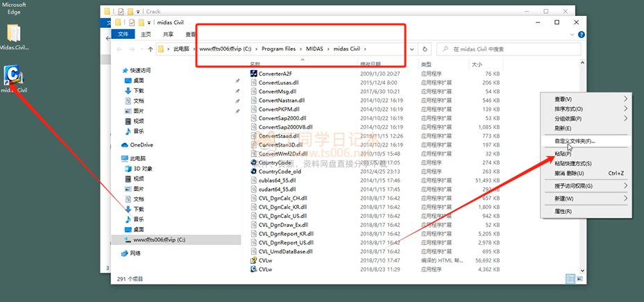644x302 pixels.
Task: Click Program Files in the breadcrumb path
Action: tap(279, 49)
